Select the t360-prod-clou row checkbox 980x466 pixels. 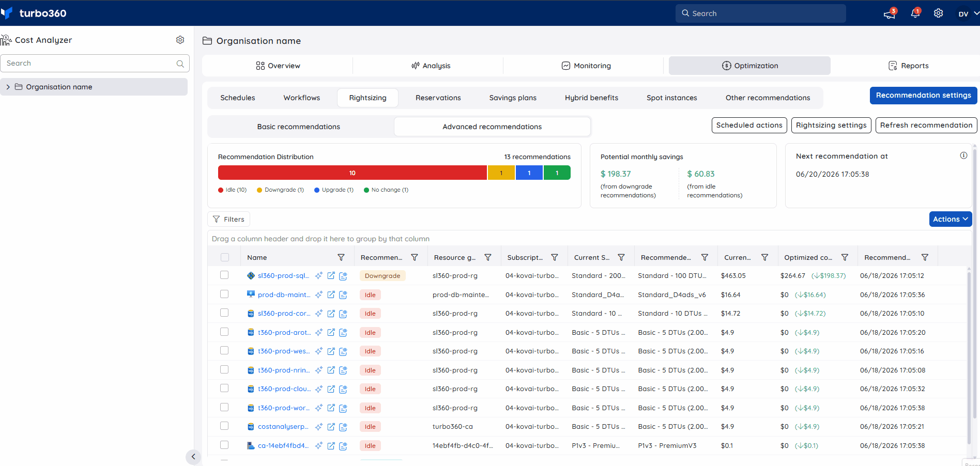click(x=224, y=388)
